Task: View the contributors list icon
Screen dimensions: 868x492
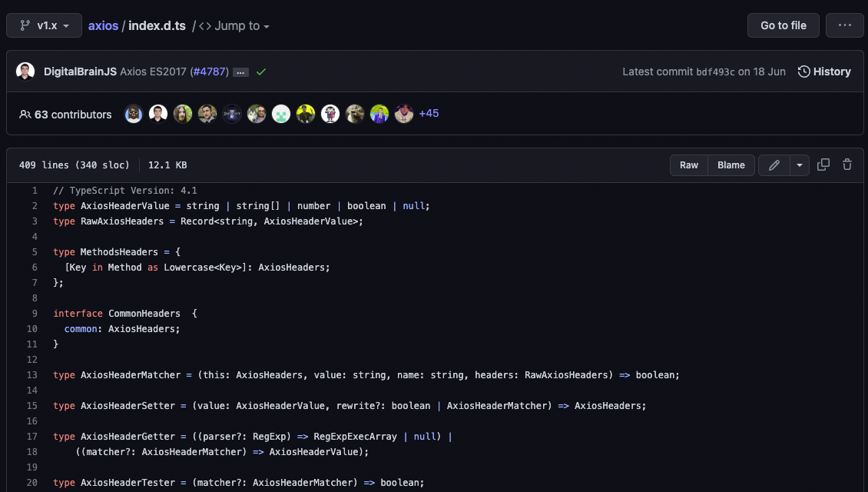Action: [x=24, y=114]
